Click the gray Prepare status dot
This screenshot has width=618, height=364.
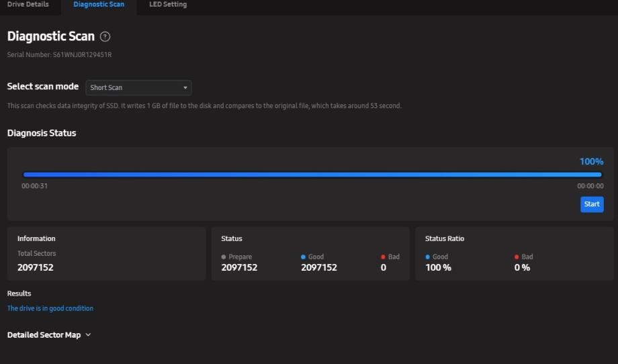224,257
